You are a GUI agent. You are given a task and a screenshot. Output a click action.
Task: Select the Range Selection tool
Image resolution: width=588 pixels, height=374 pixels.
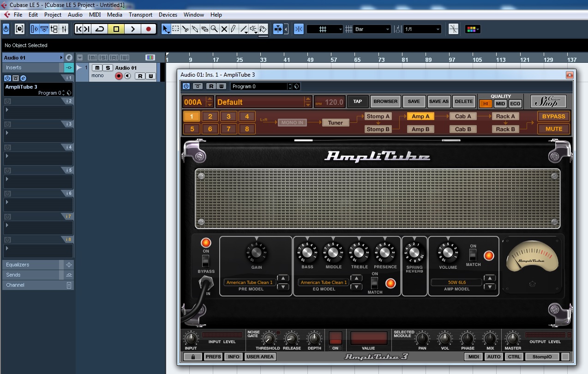[x=176, y=29]
